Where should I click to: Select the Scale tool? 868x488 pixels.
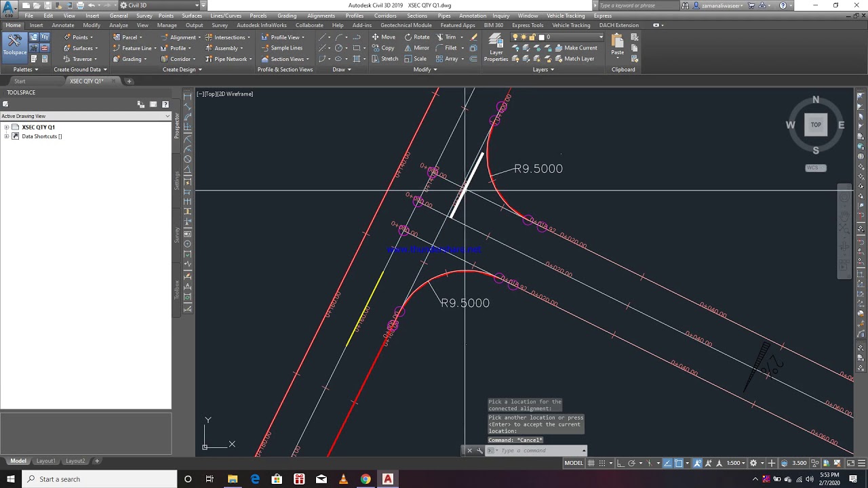[416, 59]
